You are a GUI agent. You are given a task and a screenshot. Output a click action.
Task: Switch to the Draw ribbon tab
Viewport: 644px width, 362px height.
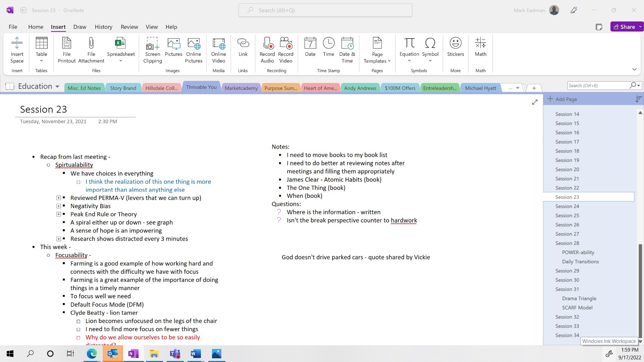(x=79, y=27)
